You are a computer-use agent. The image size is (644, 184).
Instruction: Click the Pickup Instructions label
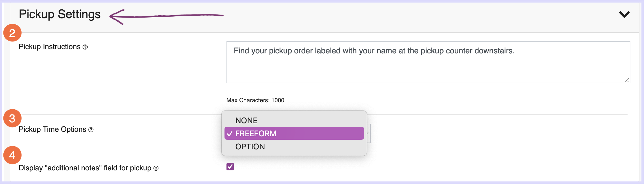click(50, 47)
